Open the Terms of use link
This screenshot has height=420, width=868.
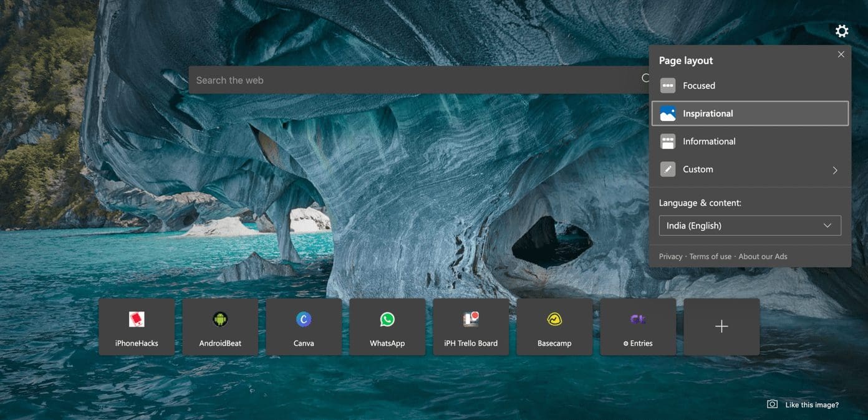pos(710,257)
